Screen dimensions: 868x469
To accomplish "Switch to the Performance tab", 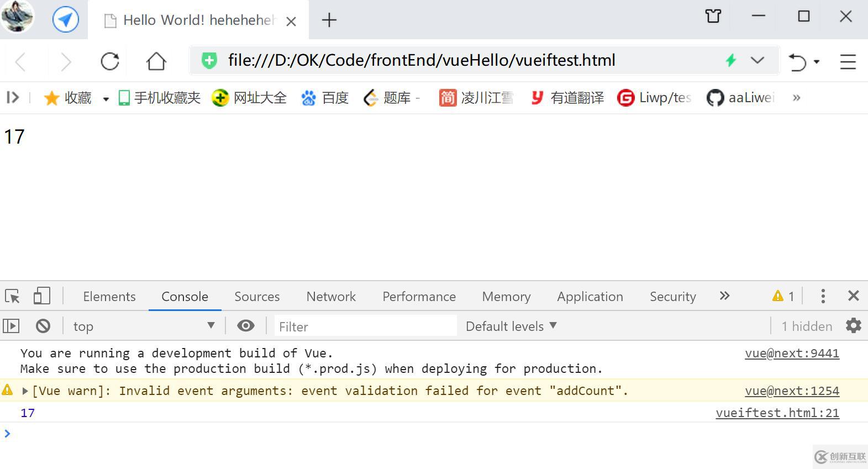I will click(x=419, y=297).
